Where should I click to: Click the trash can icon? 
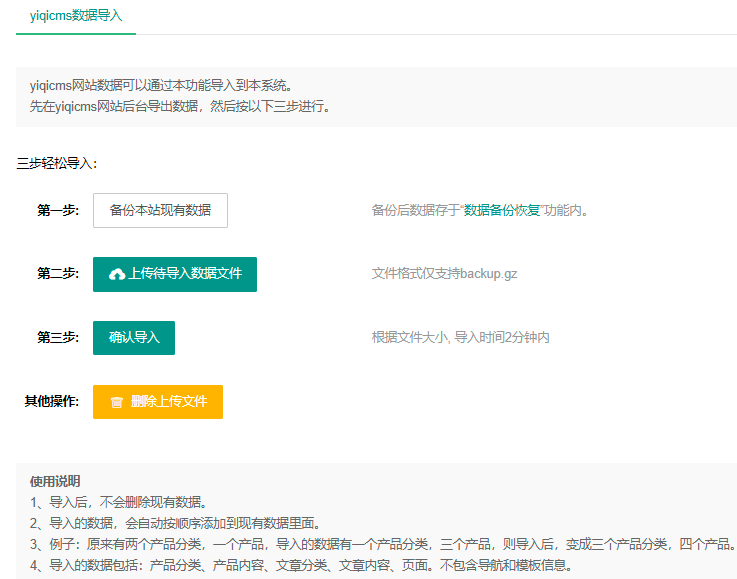tap(116, 402)
